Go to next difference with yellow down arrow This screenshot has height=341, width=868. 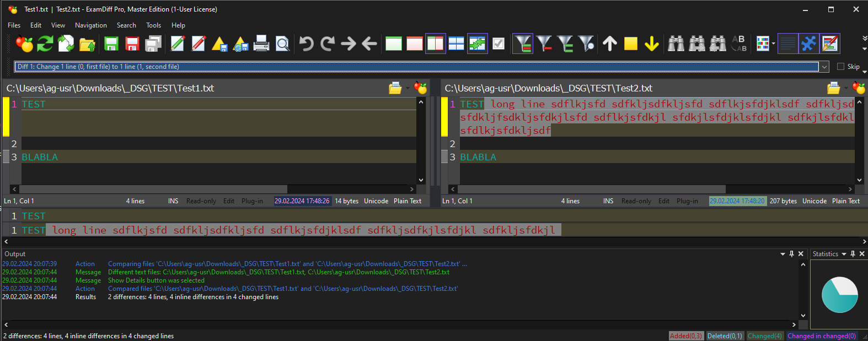[x=652, y=44]
